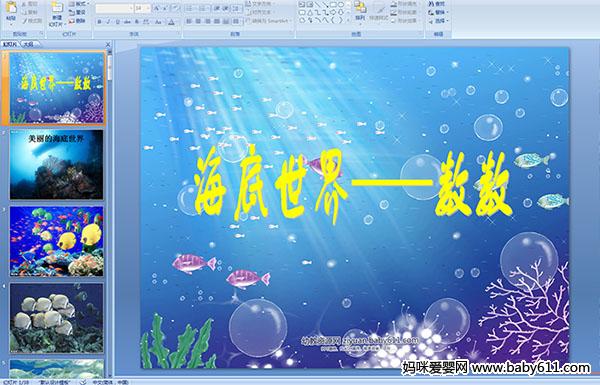Viewport: 600px width, 385px height.
Task: Pick the triangle shape in gallery
Action: click(x=310, y=12)
